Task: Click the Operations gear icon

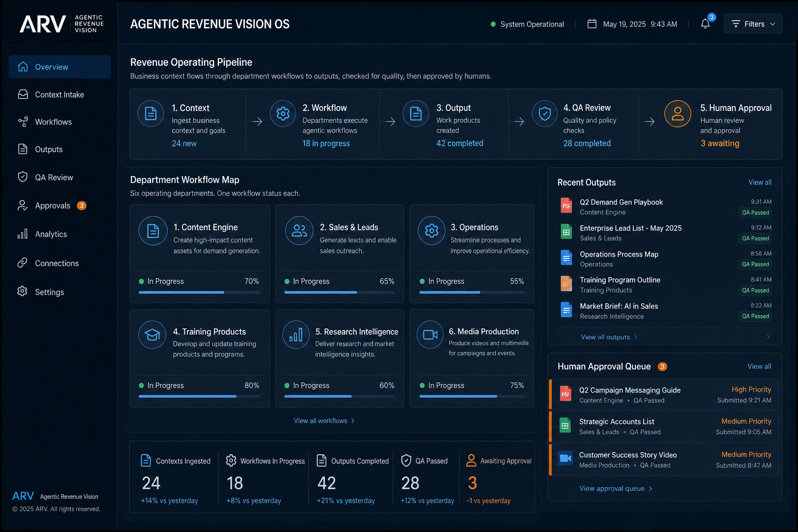Action: click(x=432, y=231)
